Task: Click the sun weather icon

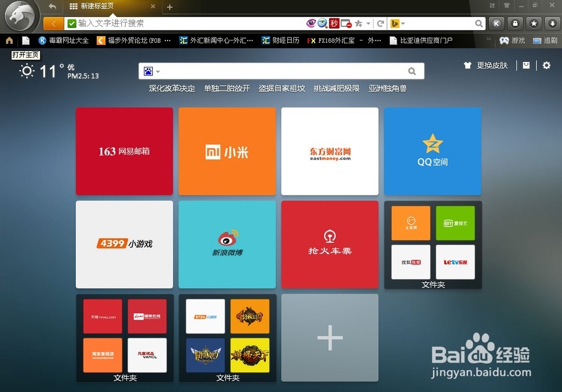Action: coord(27,71)
